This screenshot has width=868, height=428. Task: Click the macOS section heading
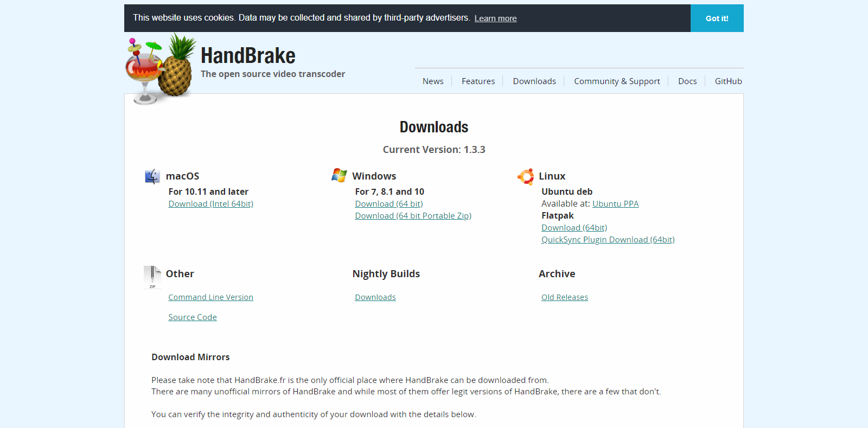(x=182, y=176)
